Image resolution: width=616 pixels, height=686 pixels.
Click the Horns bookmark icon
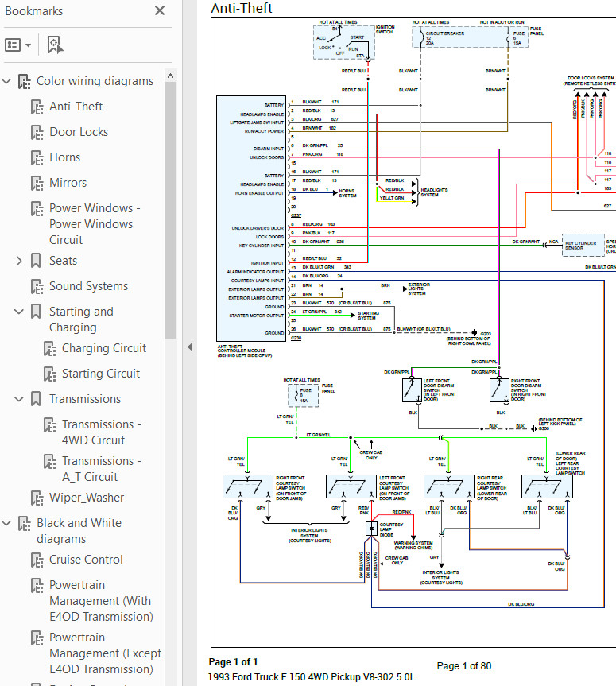pos(37,157)
